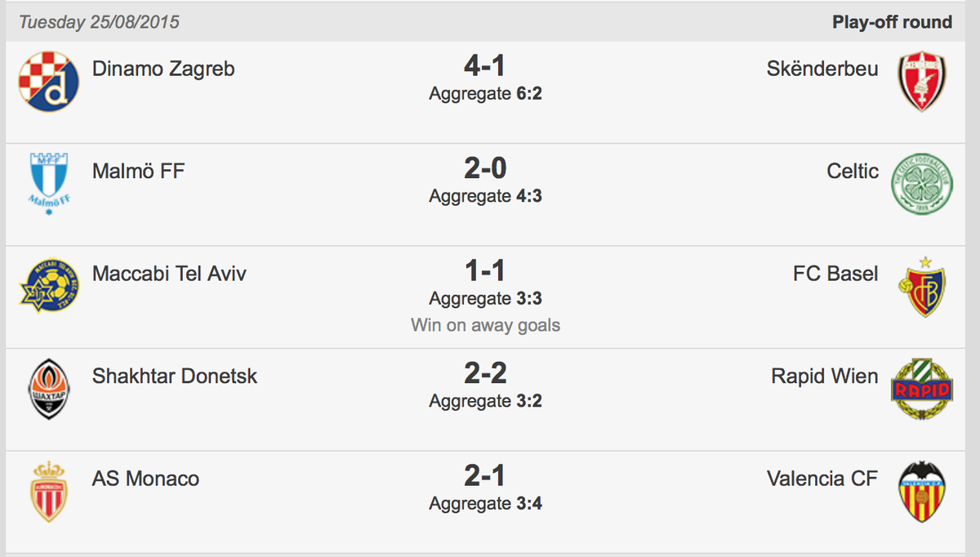Open the Dinamo Zagreb team name link

point(163,69)
